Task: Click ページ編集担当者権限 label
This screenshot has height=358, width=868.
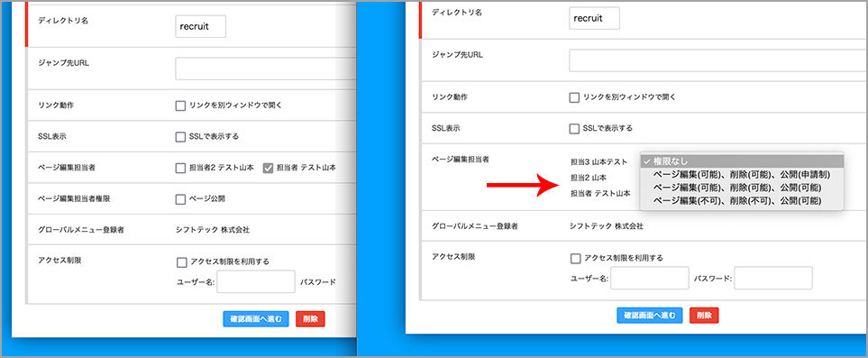Action: pos(74,198)
